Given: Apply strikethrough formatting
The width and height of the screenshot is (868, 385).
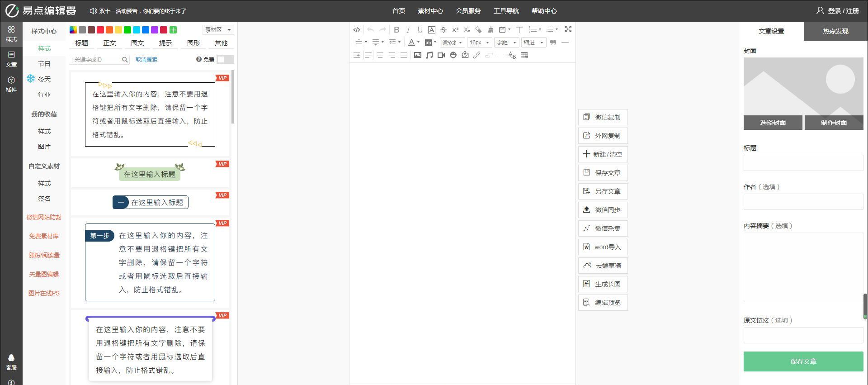Looking at the screenshot, I should pos(443,30).
